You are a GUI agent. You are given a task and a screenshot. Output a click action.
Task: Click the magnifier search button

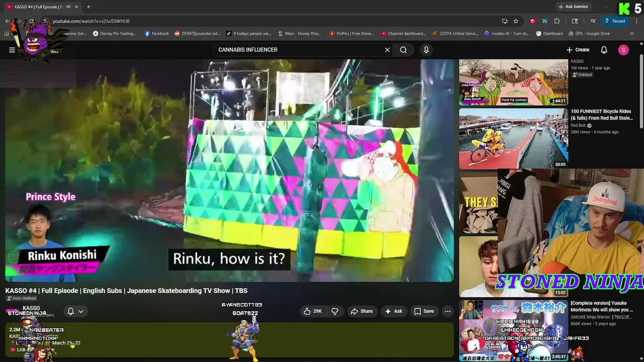click(x=404, y=50)
